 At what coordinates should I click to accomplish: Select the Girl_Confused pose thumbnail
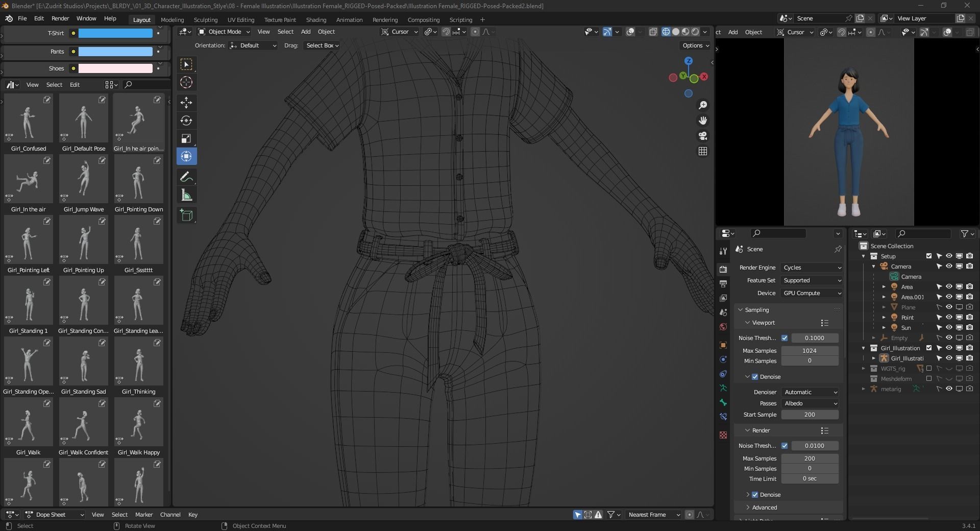[x=29, y=118]
